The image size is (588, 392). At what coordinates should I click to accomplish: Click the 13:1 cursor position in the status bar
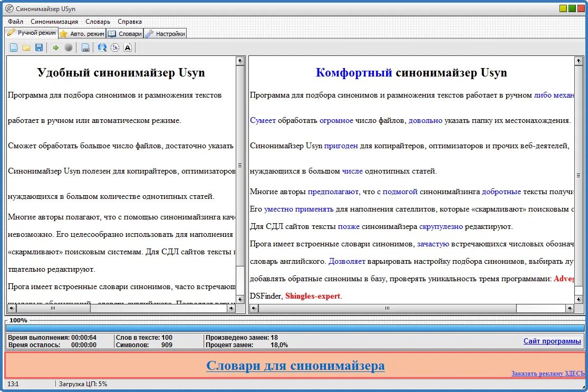pyautogui.click(x=13, y=384)
